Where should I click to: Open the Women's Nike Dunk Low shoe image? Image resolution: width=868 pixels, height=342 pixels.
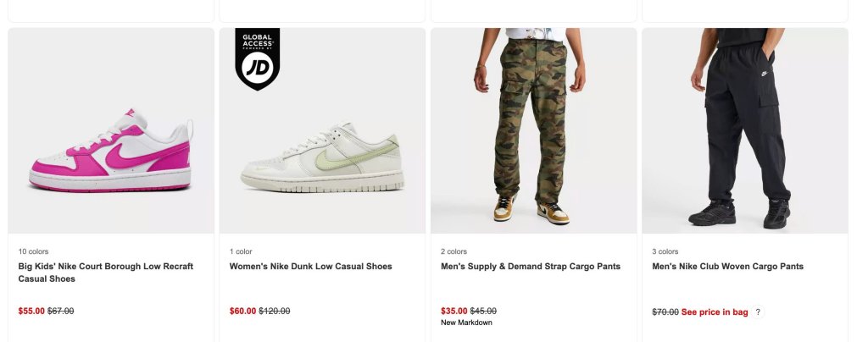click(322, 157)
